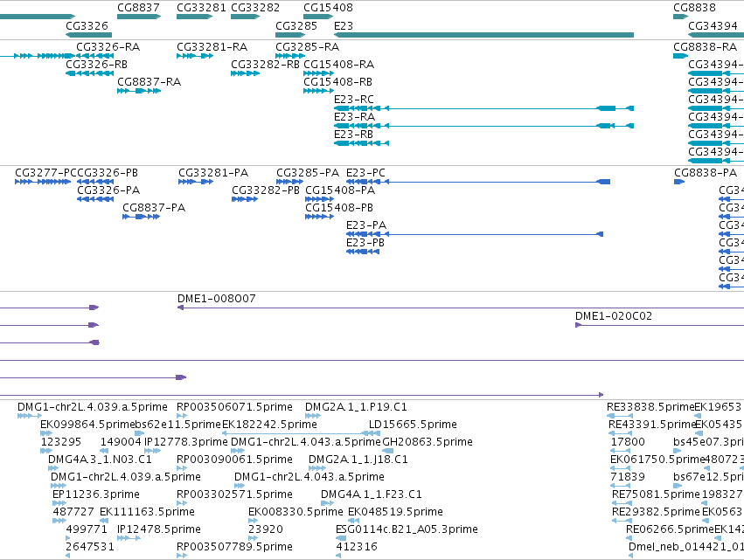Select the CG3285 gene label
This screenshot has height=560, width=744.
[296, 25]
